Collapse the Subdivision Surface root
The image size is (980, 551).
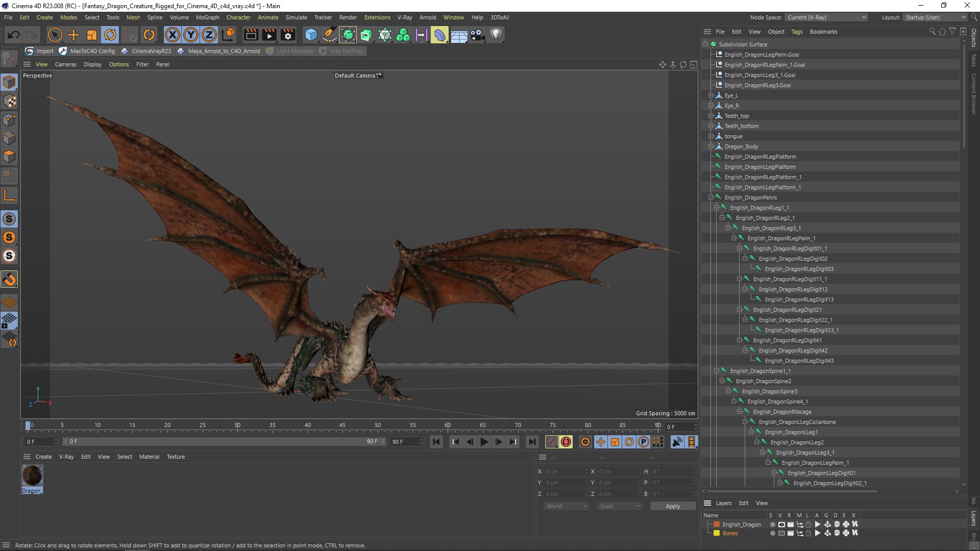(705, 44)
